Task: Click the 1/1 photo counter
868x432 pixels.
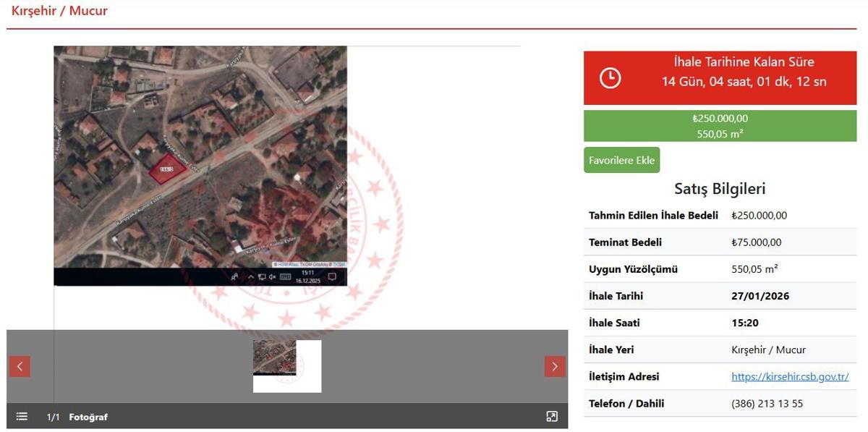Action: click(53, 417)
